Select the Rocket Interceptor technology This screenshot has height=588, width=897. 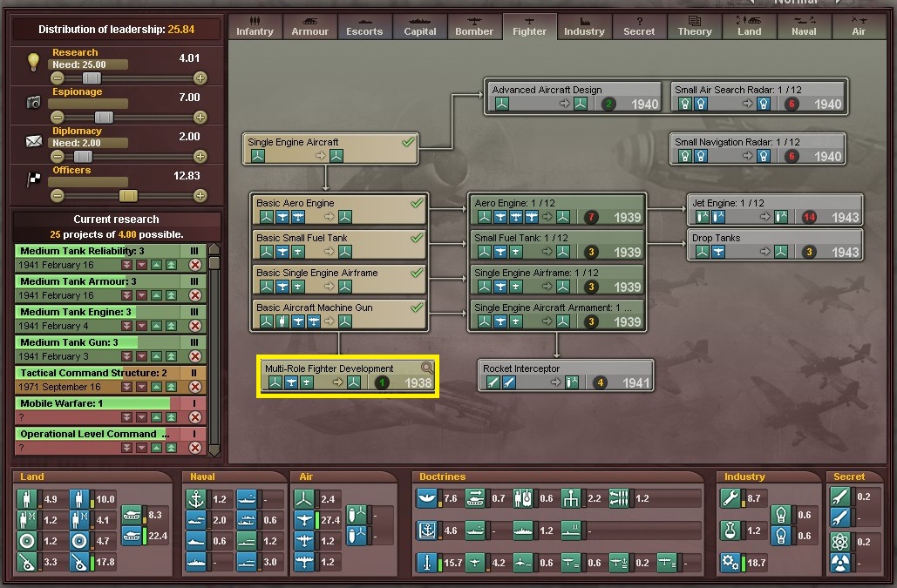point(566,375)
